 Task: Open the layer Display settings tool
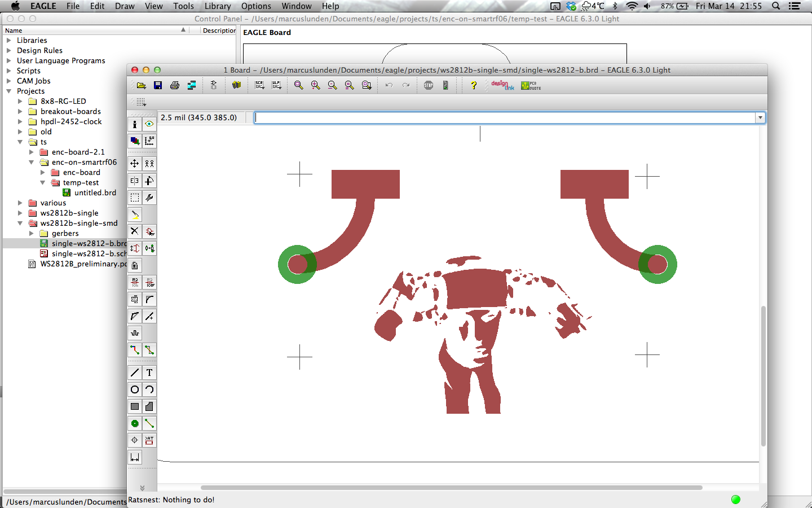click(x=135, y=141)
